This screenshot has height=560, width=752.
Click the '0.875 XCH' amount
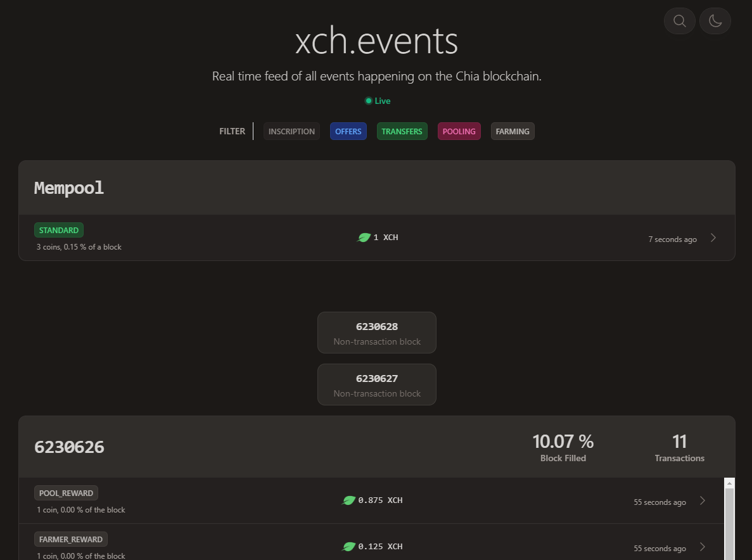(x=380, y=500)
